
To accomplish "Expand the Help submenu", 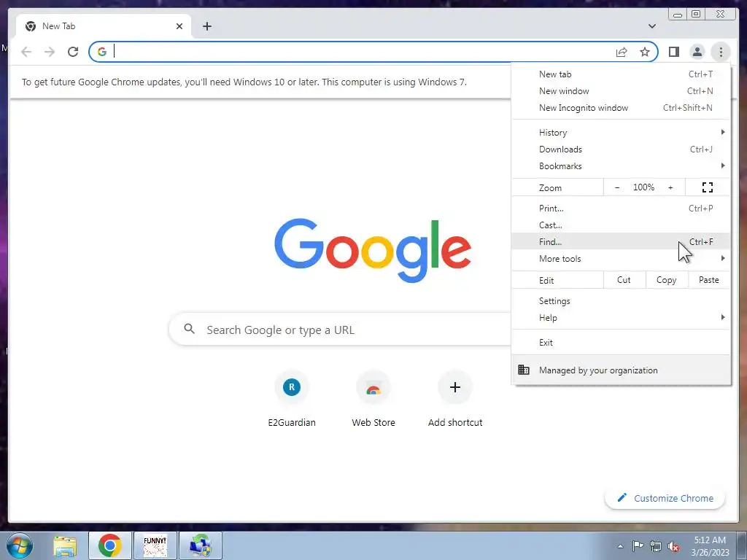I will point(621,318).
